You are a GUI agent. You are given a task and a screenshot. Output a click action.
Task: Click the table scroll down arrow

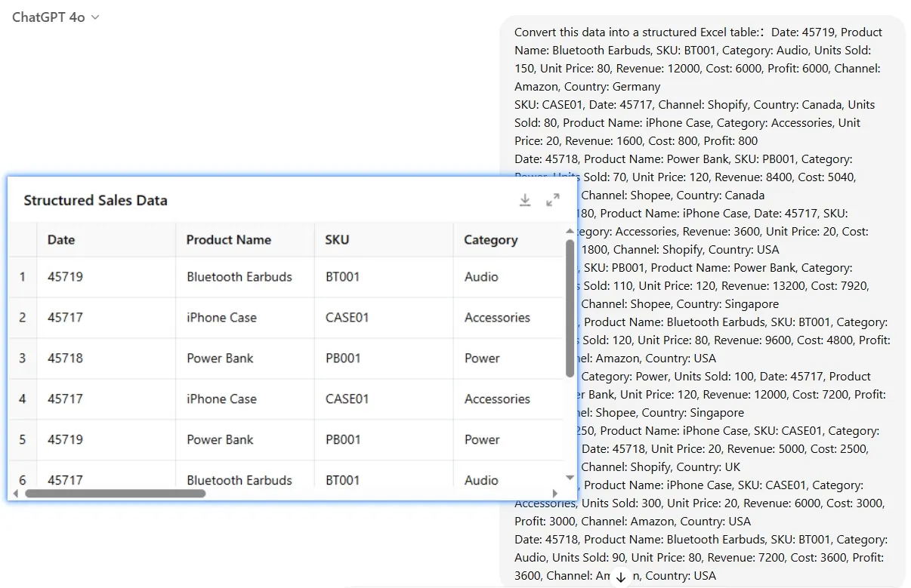click(x=570, y=478)
